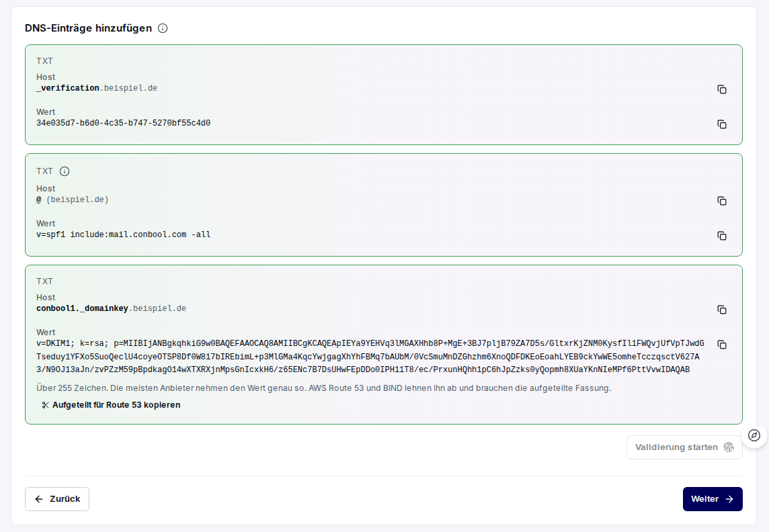The height and width of the screenshot is (532, 769).
Task: Click the DNS-Einträge hinzufügen heading
Action: (x=88, y=28)
